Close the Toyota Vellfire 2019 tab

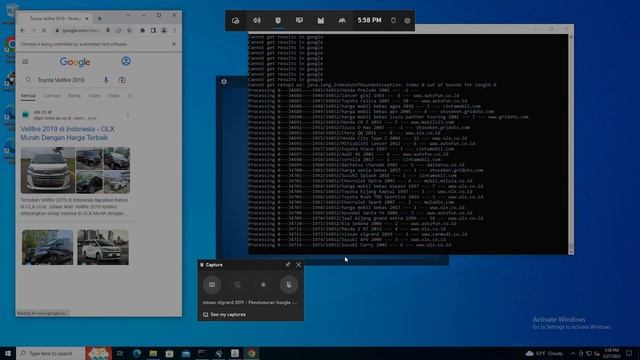pos(87,18)
